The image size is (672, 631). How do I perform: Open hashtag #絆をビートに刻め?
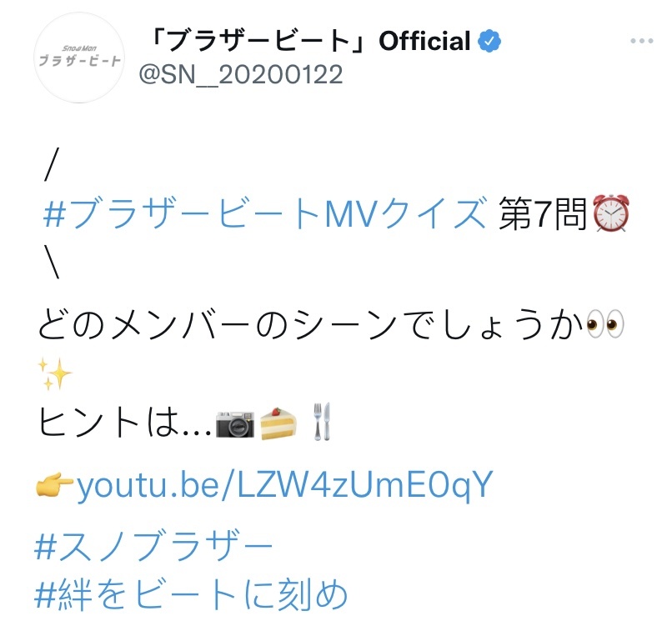point(191,593)
